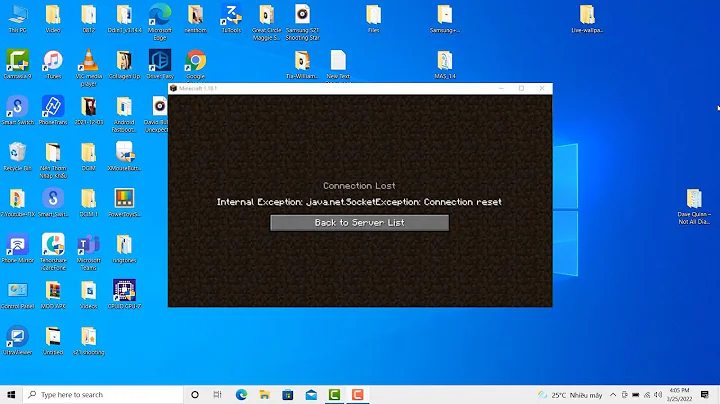Select the Samsung S21 Shooting Star audio file
The image size is (720, 404).
[302, 22]
